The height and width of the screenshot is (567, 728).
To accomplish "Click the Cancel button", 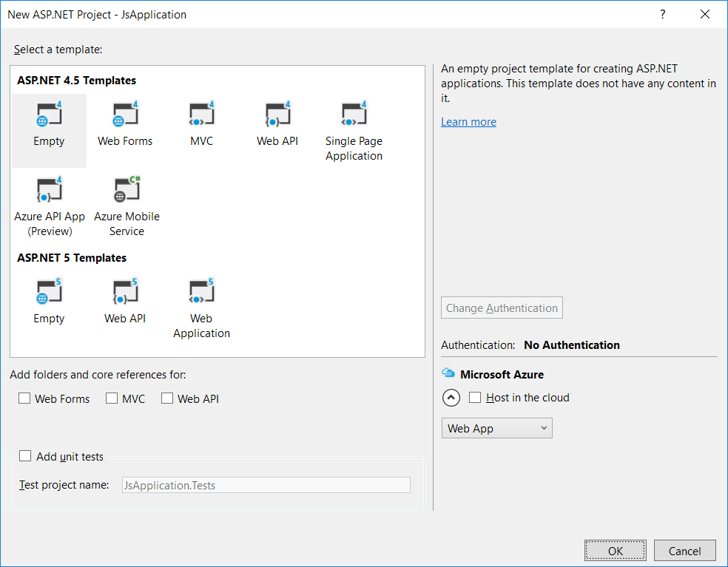I will coord(685,551).
